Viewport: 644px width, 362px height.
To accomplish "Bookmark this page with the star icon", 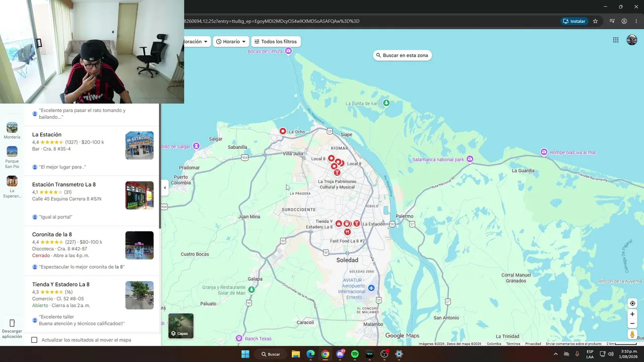I will coord(595,21).
